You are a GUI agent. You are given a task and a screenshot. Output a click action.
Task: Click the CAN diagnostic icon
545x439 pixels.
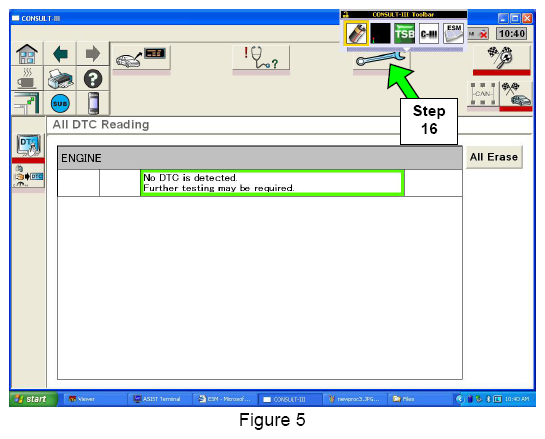pyautogui.click(x=482, y=94)
